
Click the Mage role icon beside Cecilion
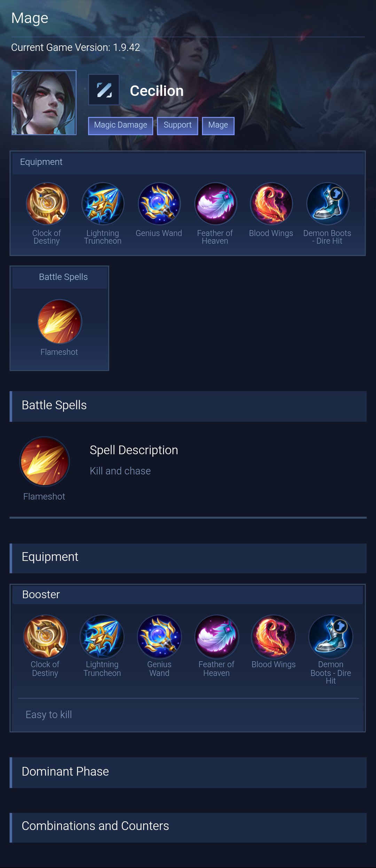click(x=104, y=90)
